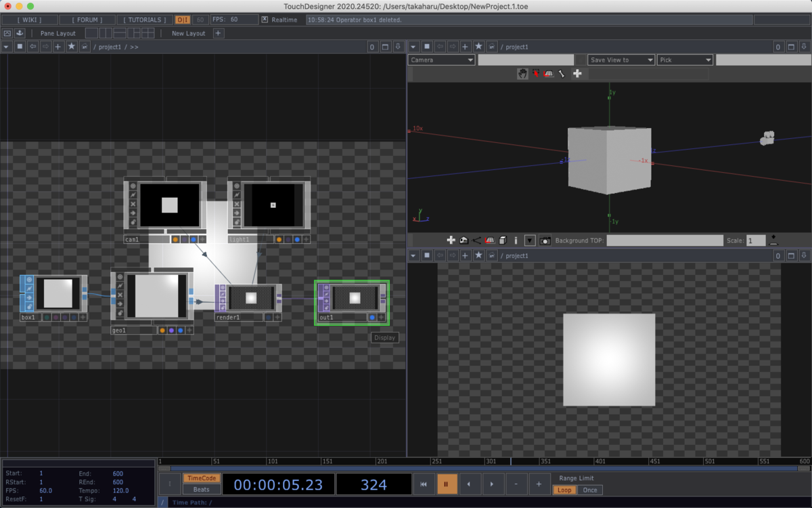The width and height of the screenshot is (812, 508).
Task: Click the bookmark star in network editor pane
Action: 72,47
